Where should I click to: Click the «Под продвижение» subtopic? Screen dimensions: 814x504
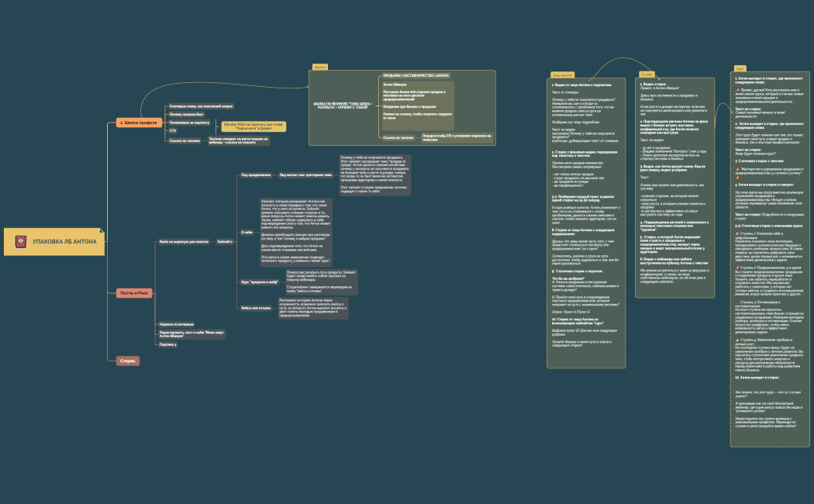point(255,174)
